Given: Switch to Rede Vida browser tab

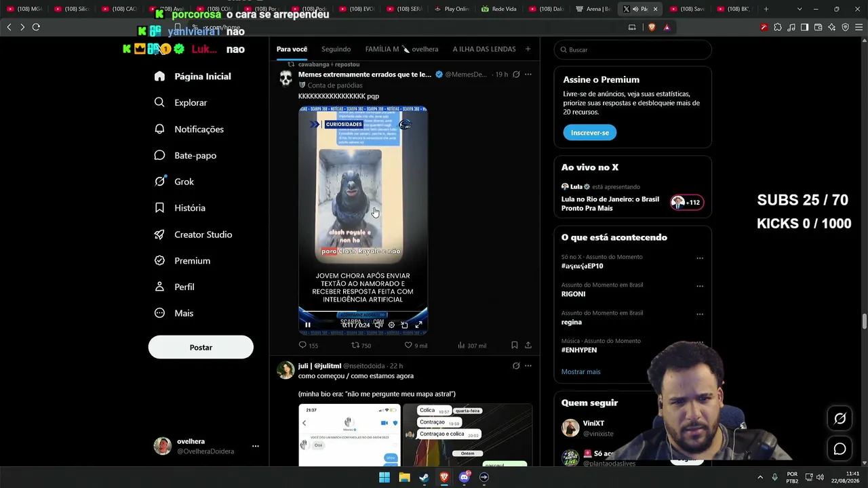Looking at the screenshot, I should click(499, 9).
